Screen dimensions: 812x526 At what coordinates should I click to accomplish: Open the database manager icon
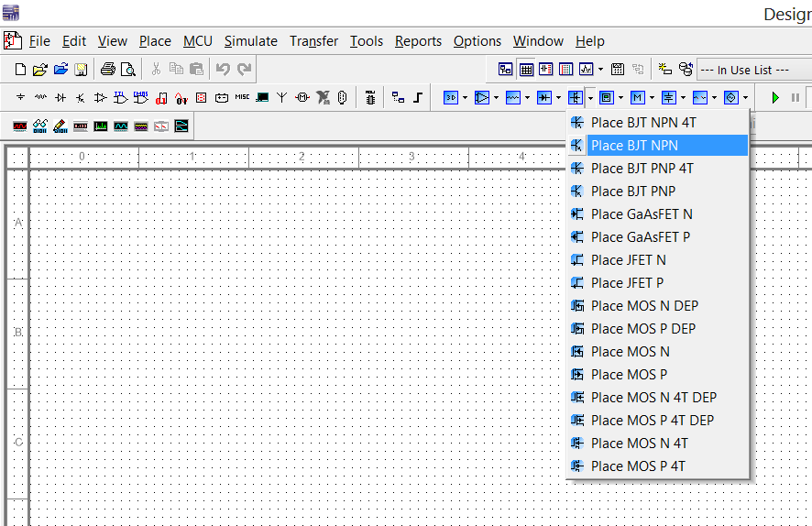(686, 69)
